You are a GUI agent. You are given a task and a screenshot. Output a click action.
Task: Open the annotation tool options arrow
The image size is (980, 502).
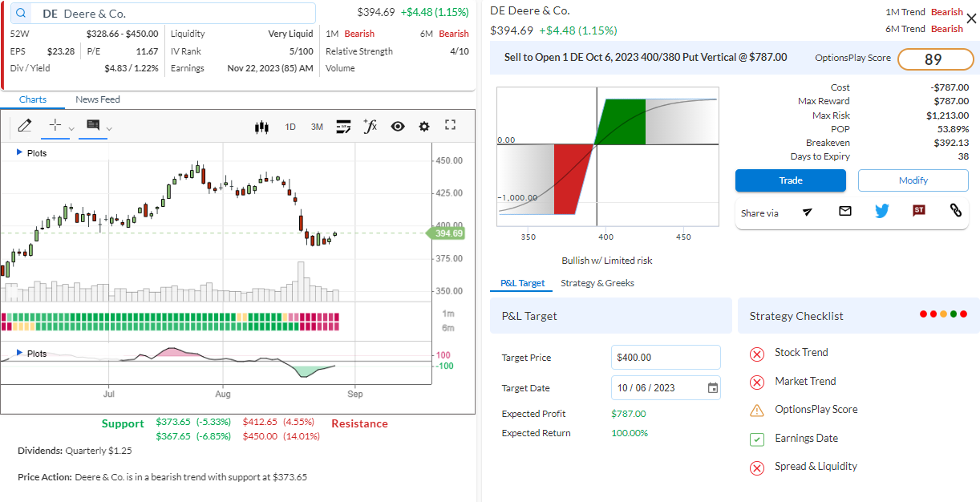[109, 128]
